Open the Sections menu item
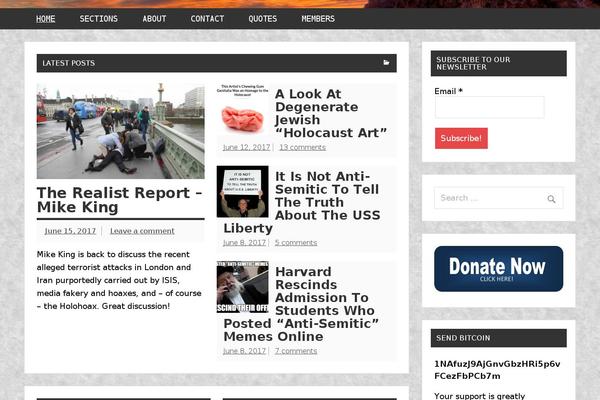Viewport: 600px width, 400px height. coord(98,19)
